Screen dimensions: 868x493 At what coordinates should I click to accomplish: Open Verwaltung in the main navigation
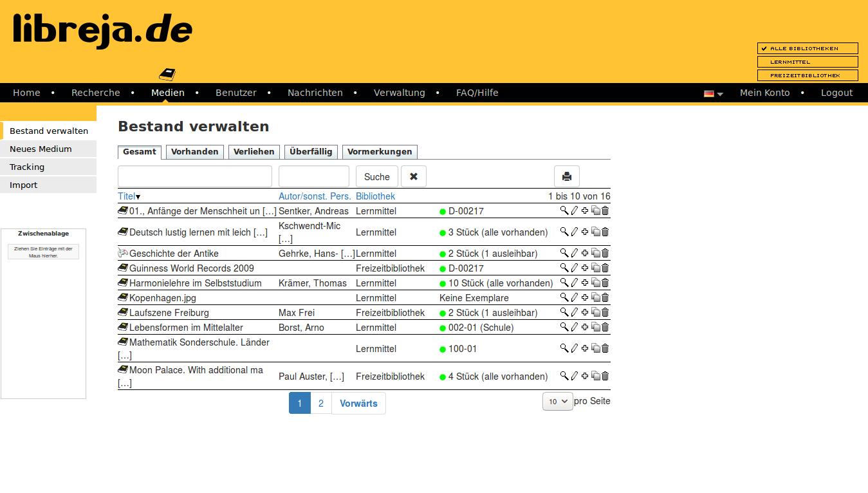[x=399, y=93]
